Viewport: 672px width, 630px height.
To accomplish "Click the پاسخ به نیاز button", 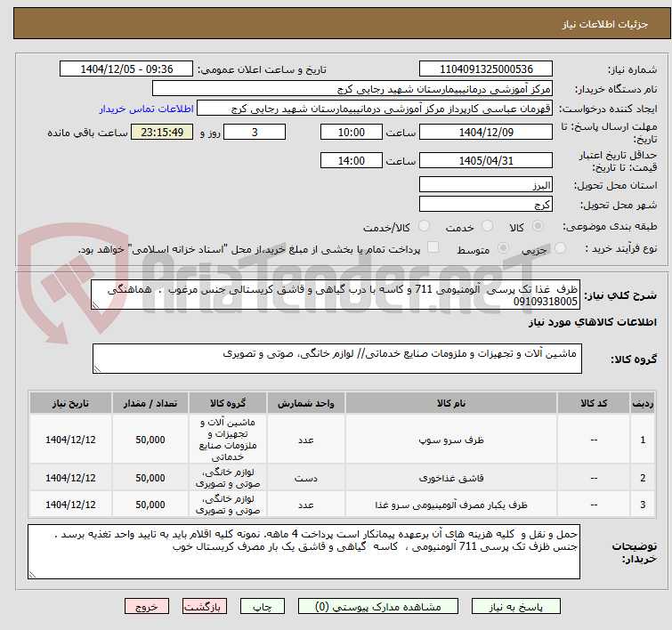I will click(x=516, y=607).
